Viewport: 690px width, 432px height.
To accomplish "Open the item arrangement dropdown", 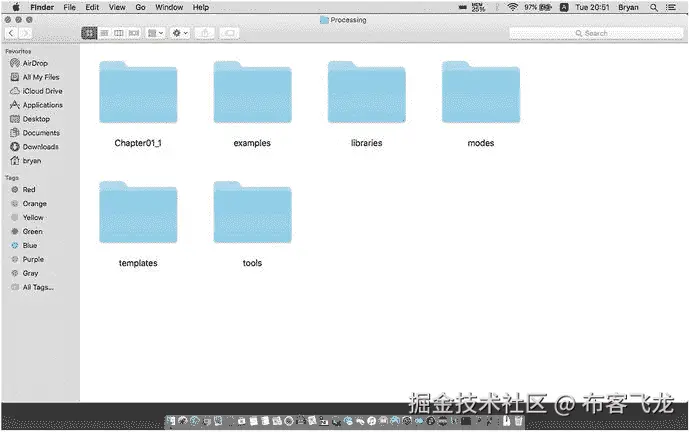I will click(x=155, y=33).
